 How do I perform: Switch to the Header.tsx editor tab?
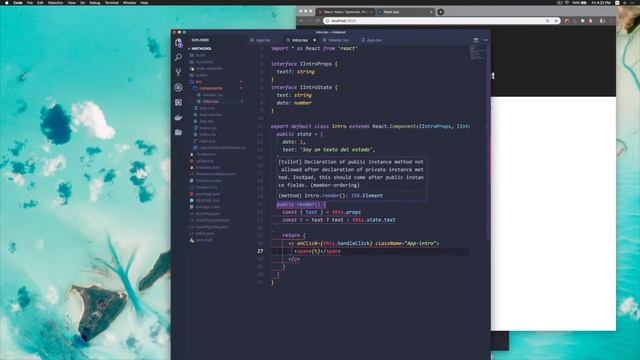point(338,40)
